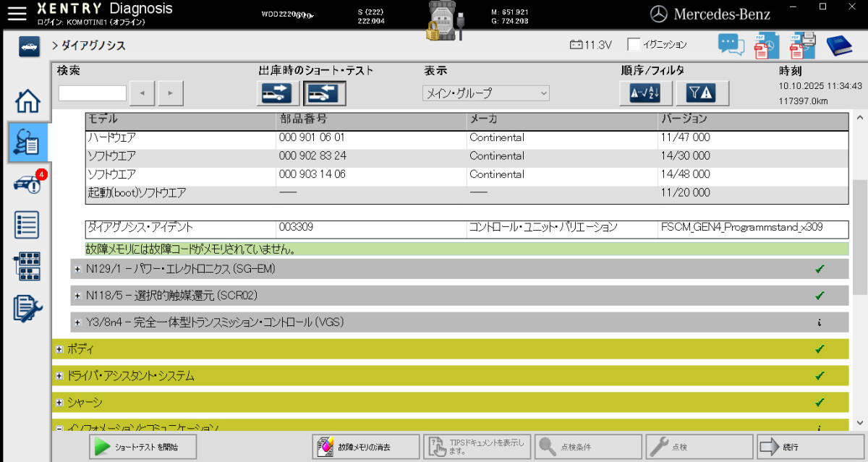Screen dimensions: 868x462
Task: Open the control unit network map sidebar icon
Action: tap(27, 265)
